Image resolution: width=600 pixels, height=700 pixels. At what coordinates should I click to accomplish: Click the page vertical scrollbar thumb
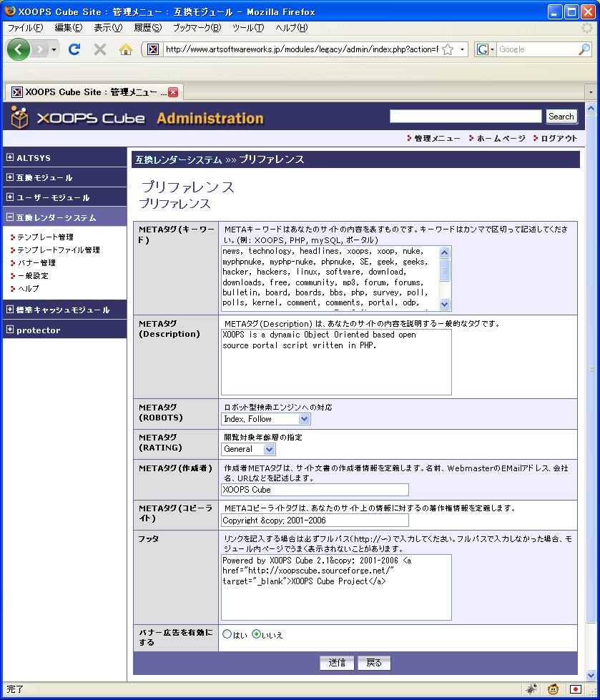point(591,369)
